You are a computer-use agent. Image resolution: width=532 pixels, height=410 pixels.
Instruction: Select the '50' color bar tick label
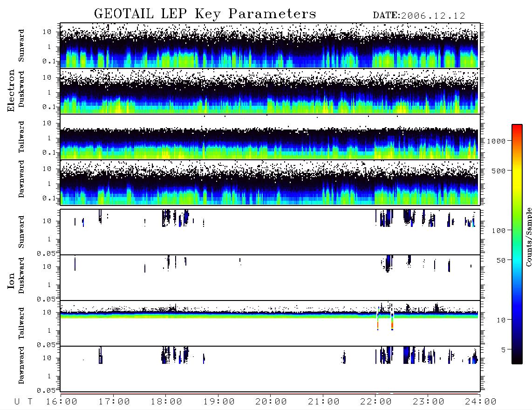pos(501,260)
